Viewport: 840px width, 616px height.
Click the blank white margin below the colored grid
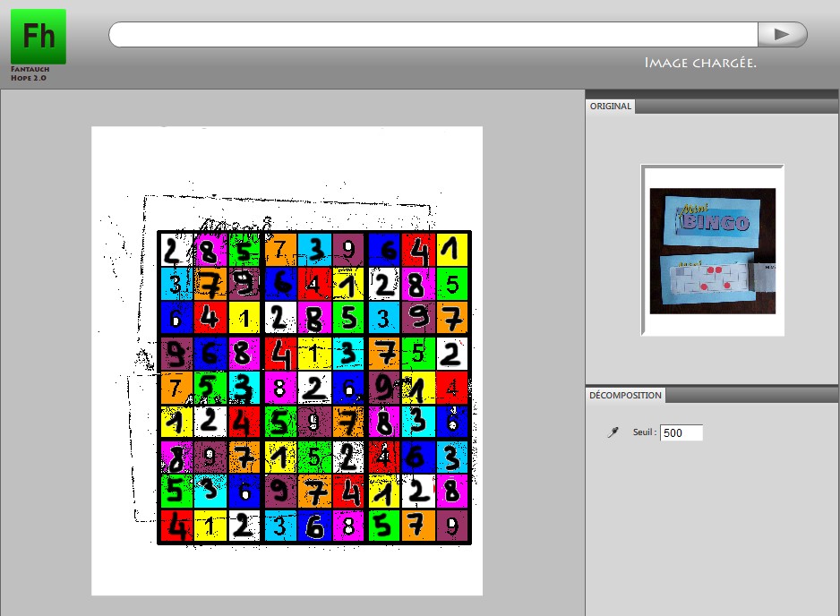pyautogui.click(x=287, y=569)
